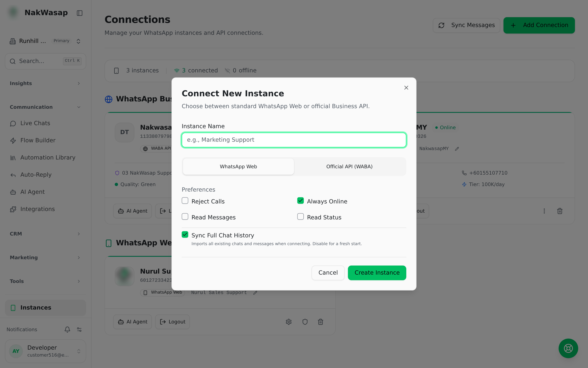This screenshot has height=368, width=588.
Task: Open the help lifebuoy floating button
Action: coord(568,348)
